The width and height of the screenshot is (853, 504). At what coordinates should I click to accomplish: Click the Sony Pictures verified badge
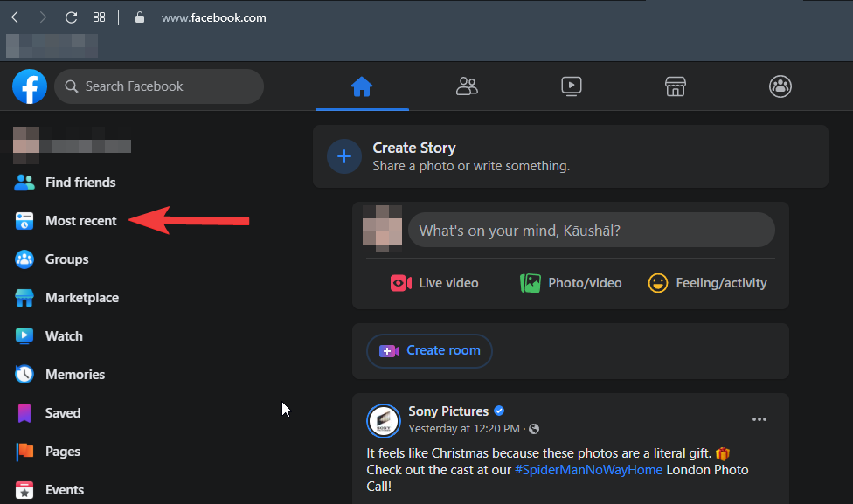click(499, 411)
